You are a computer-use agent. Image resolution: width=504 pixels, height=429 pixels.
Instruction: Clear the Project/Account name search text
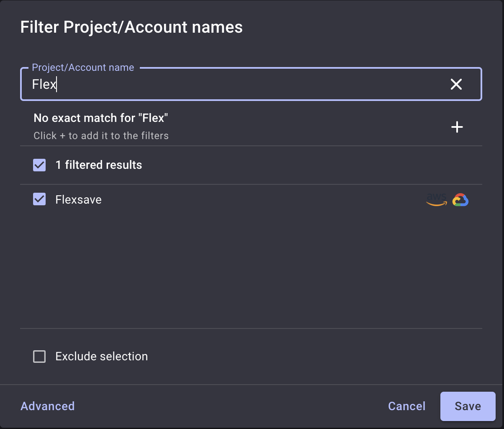(x=456, y=84)
